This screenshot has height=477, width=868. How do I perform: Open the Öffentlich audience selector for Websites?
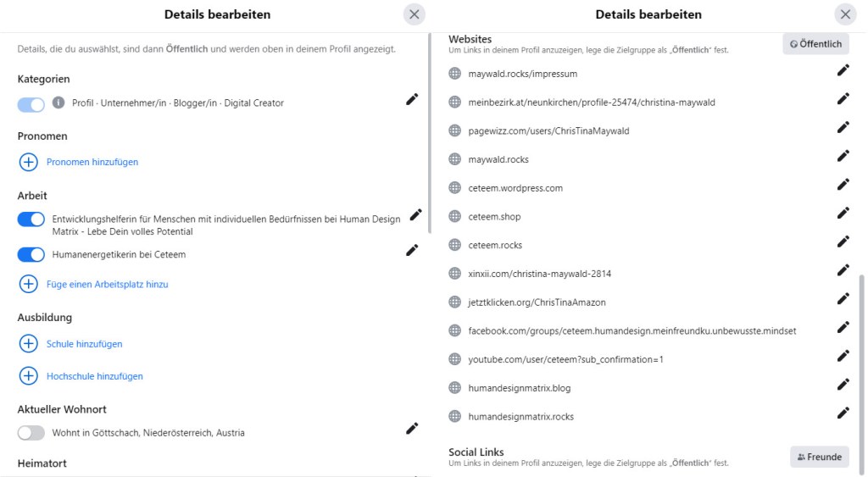tap(815, 44)
